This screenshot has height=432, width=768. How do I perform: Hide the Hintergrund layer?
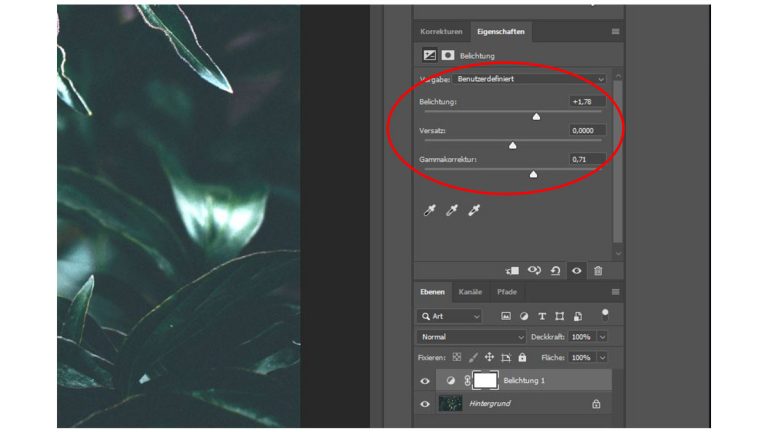point(425,404)
